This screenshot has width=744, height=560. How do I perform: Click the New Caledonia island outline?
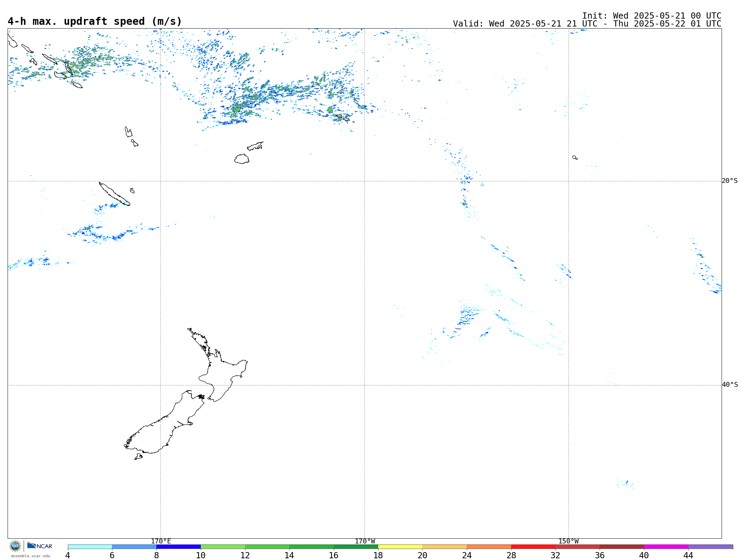point(114,194)
